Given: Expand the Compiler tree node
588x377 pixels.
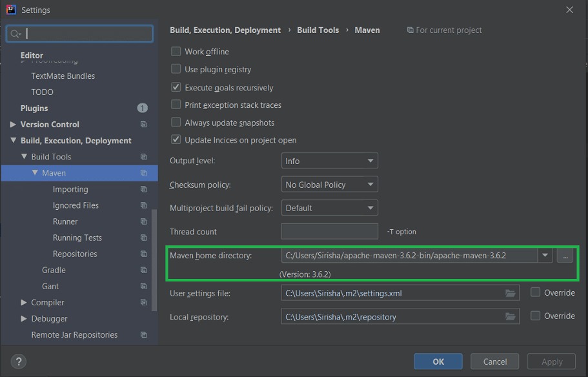Looking at the screenshot, I should pyautogui.click(x=24, y=302).
